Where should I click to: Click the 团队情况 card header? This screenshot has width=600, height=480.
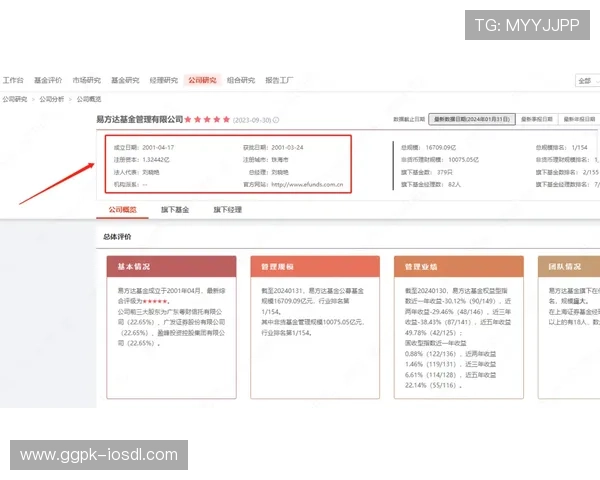(x=569, y=266)
